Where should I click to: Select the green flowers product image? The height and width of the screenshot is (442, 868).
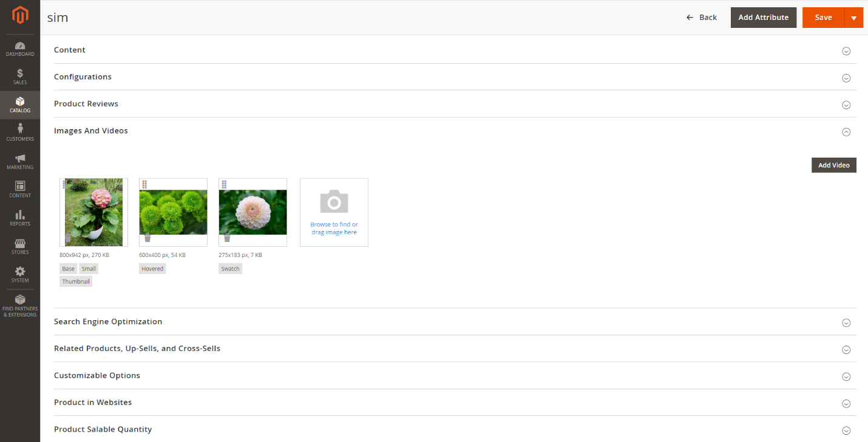coord(173,212)
